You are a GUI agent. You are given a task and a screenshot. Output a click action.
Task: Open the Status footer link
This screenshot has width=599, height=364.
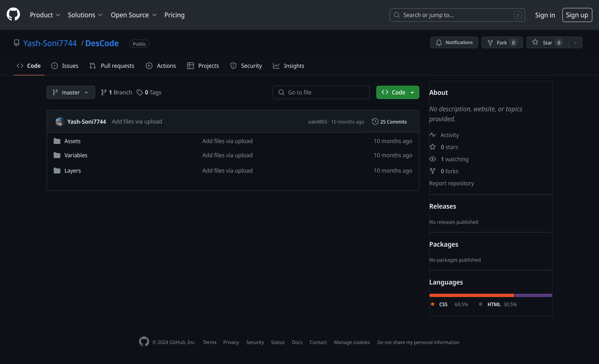click(277, 342)
